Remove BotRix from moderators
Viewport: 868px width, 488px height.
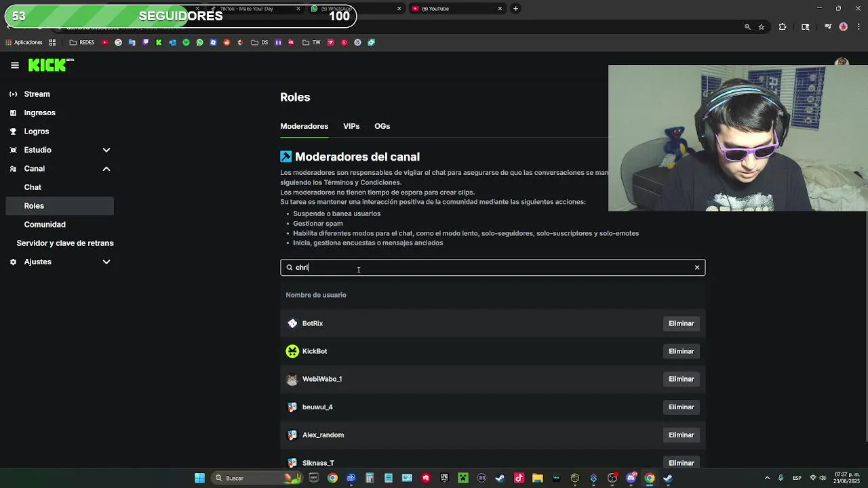(681, 323)
